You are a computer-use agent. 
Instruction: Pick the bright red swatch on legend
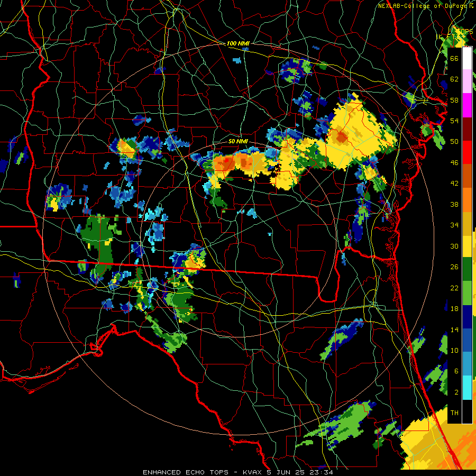[x=467, y=153]
